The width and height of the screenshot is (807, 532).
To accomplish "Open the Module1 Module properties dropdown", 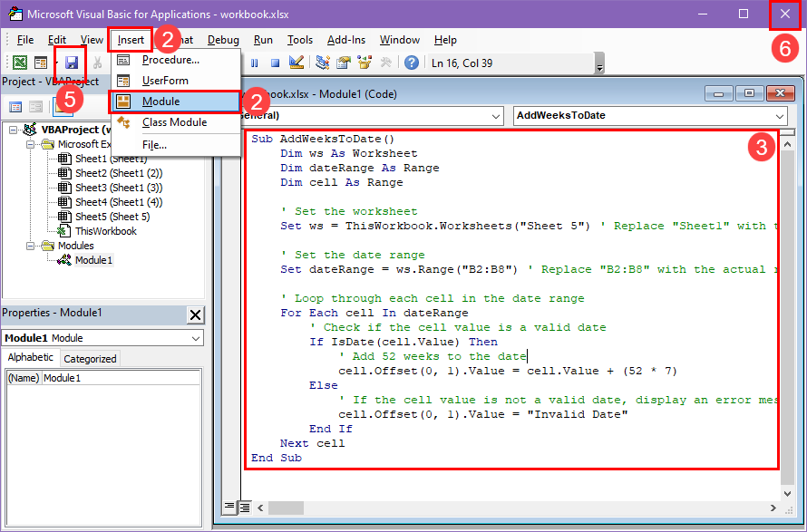I will coord(196,338).
